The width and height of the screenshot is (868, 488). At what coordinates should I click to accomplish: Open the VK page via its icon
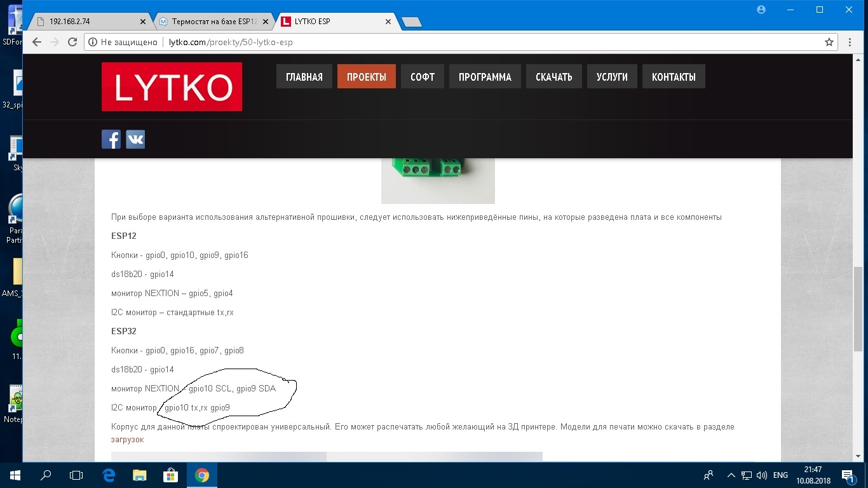[135, 139]
